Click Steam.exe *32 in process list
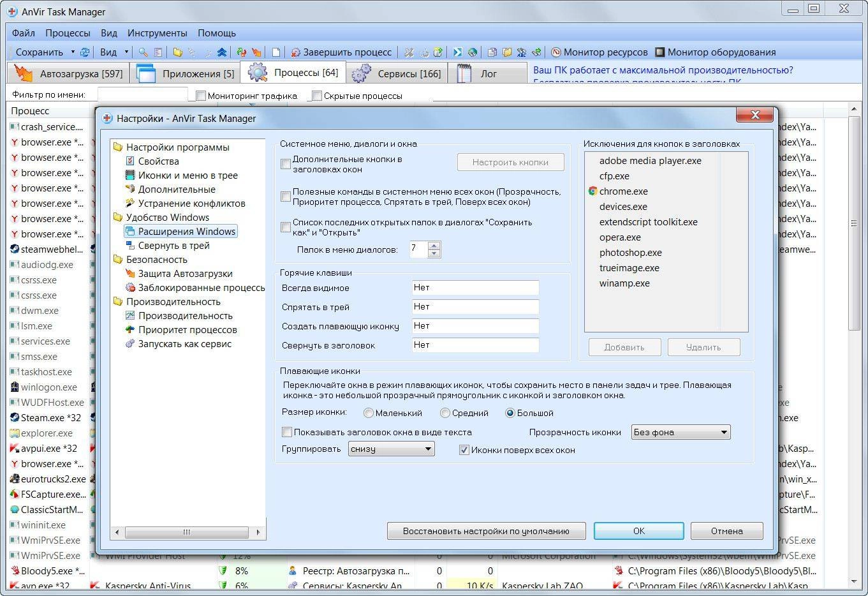 [x=50, y=418]
